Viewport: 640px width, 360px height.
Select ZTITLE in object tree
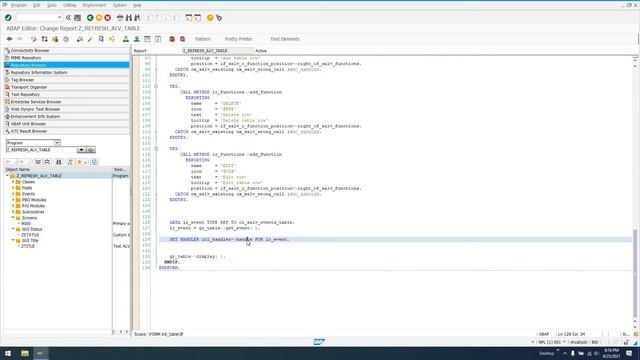pos(28,247)
